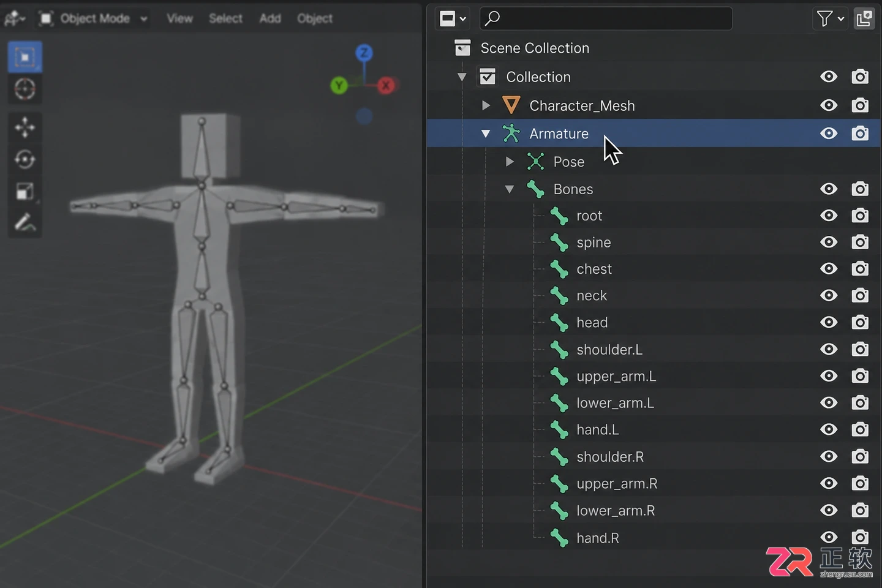
Task: Expand the Character_Mesh item
Action: click(x=486, y=105)
